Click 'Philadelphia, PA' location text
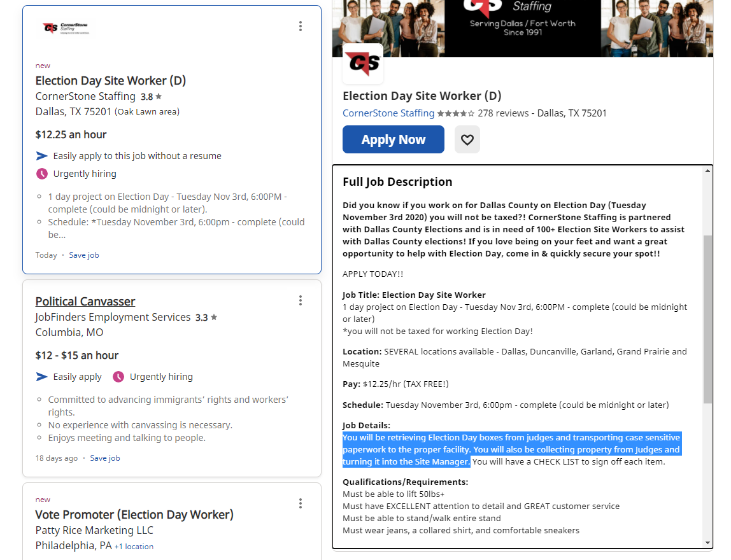 (74, 545)
